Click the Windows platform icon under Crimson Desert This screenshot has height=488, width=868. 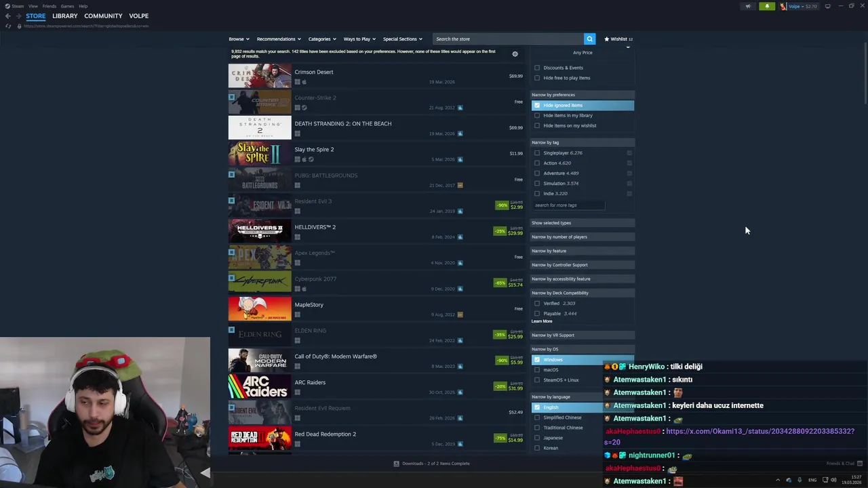pyautogui.click(x=297, y=82)
